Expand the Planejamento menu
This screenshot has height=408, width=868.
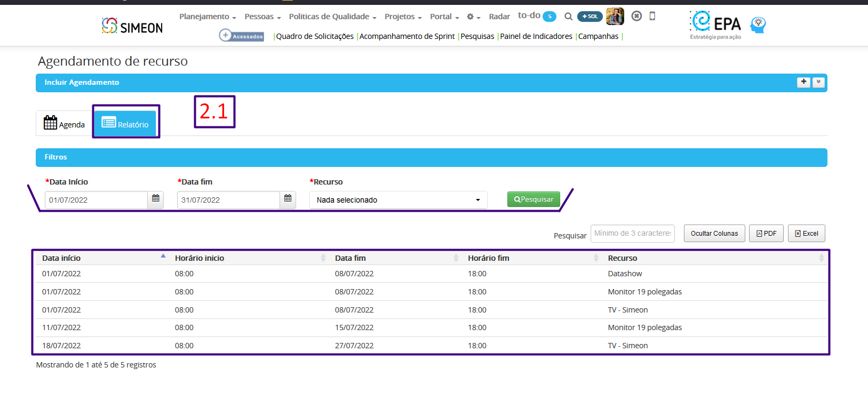pos(208,17)
